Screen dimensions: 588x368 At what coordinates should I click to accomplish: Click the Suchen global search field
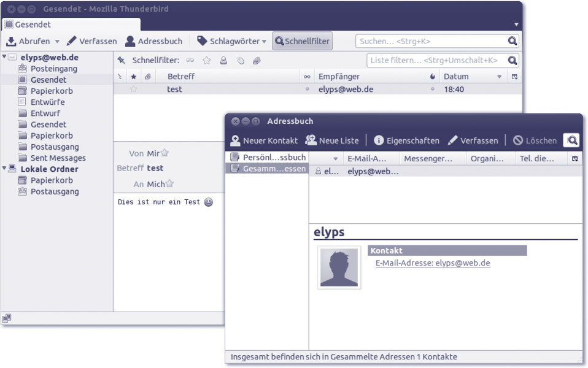431,41
